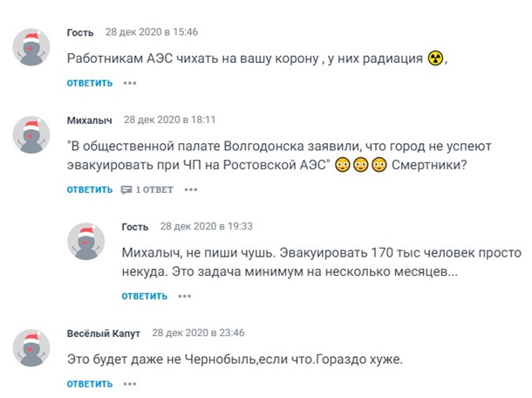Click the username Михалыч

[x=89, y=120]
